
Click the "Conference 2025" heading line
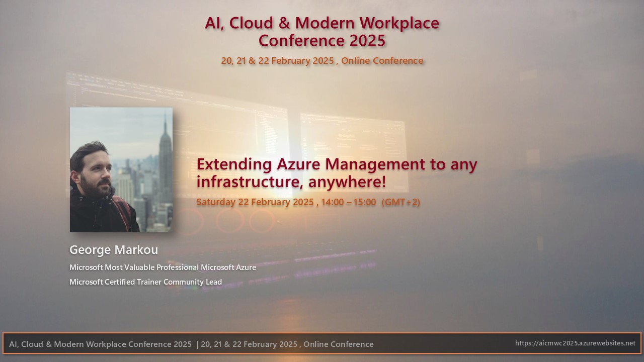click(321, 40)
